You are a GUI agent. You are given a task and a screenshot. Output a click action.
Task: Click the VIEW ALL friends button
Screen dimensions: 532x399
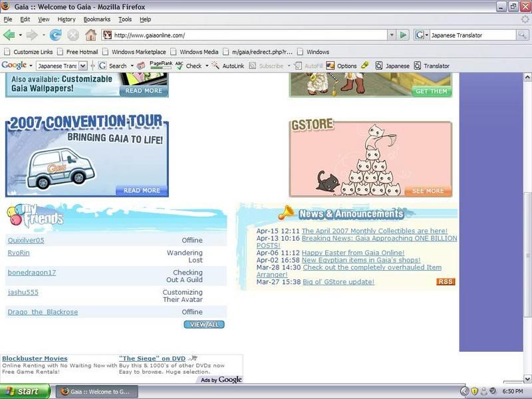click(204, 325)
